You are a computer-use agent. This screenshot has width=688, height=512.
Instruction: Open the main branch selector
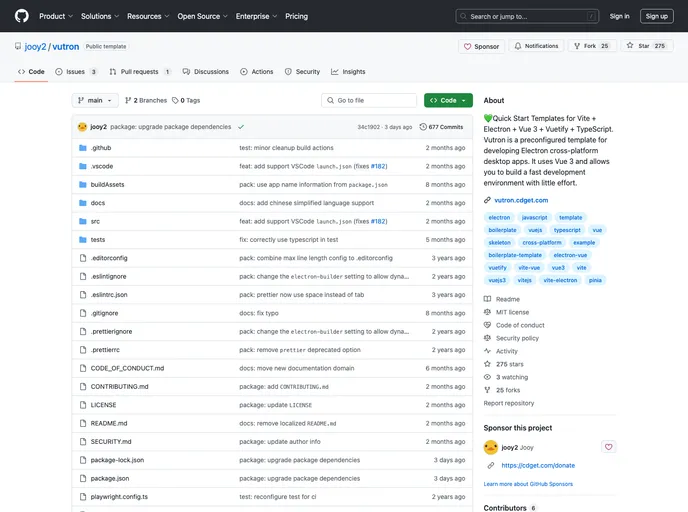95,100
